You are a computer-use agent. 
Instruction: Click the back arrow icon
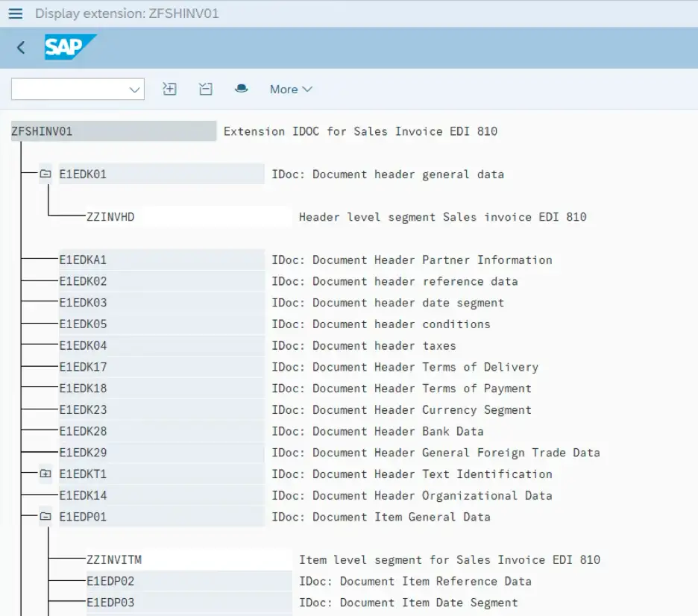pyautogui.click(x=21, y=48)
